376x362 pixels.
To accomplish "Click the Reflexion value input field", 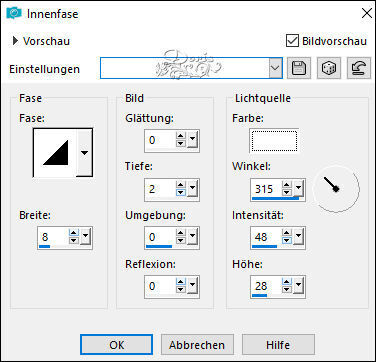I will pos(160,286).
